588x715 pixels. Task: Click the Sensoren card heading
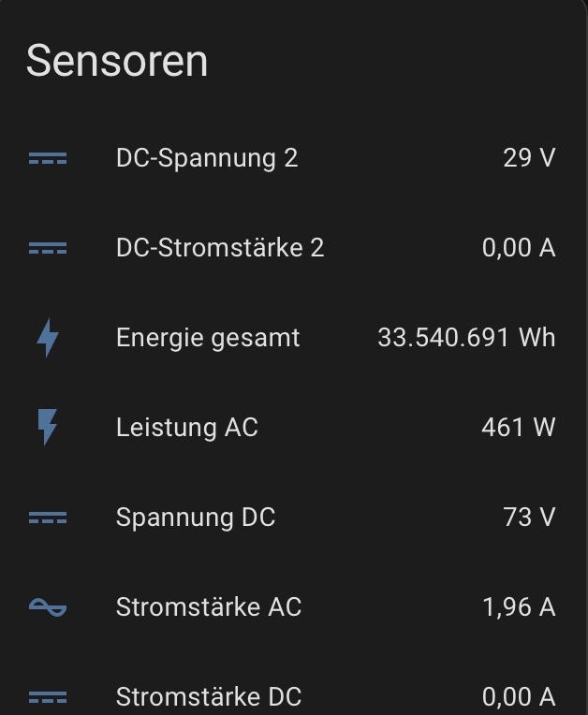tap(117, 62)
